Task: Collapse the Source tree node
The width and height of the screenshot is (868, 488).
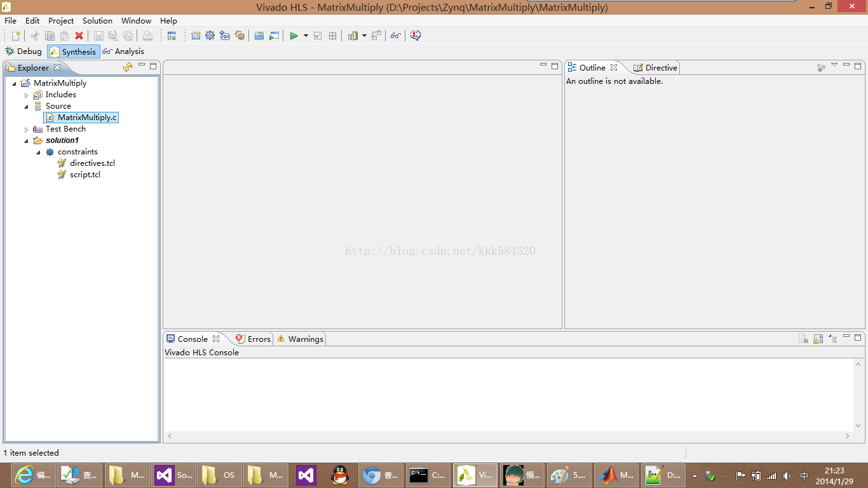Action: 26,106
